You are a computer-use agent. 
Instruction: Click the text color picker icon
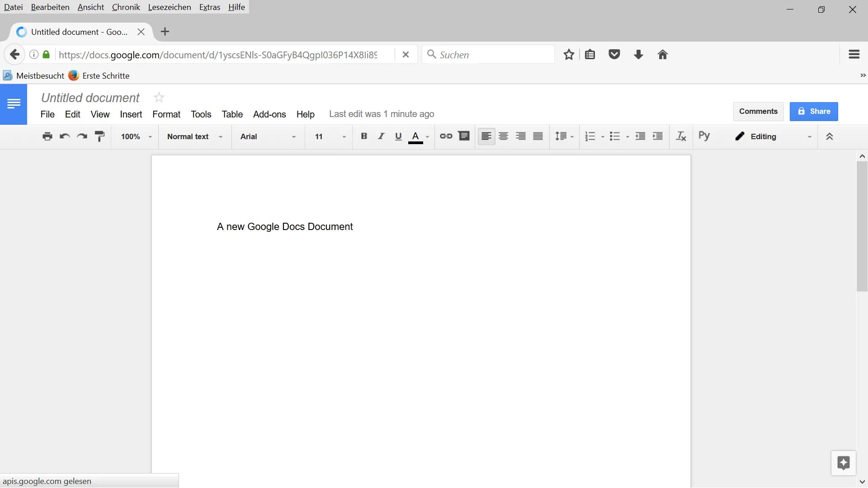[x=415, y=136]
